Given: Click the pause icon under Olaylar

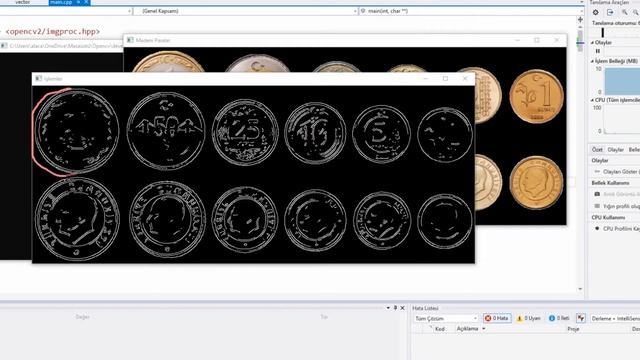Looking at the screenshot, I should pyautogui.click(x=598, y=51).
